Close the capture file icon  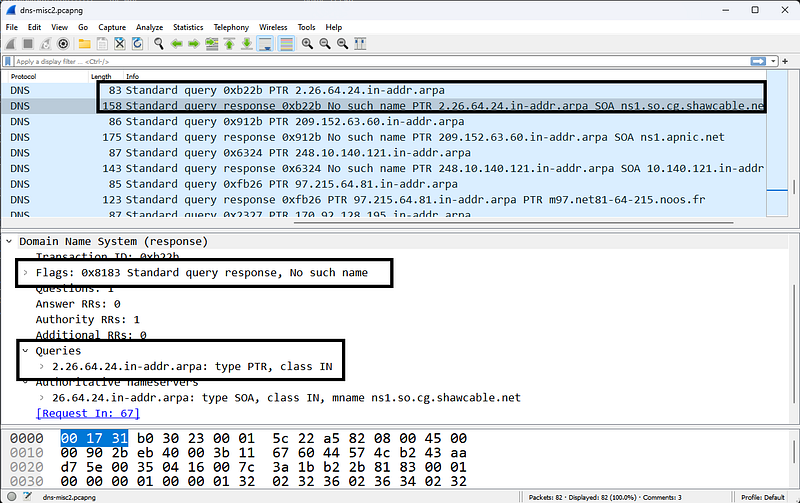(x=120, y=44)
